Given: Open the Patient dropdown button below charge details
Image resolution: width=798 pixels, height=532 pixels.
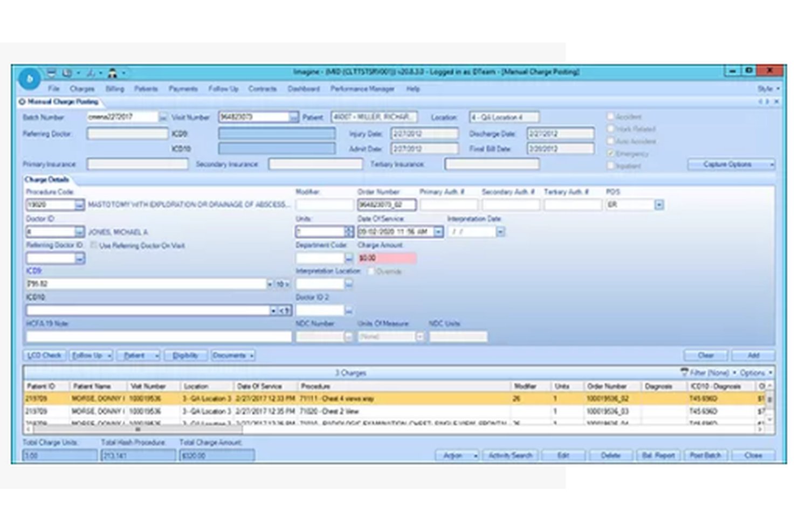Looking at the screenshot, I should [x=139, y=356].
